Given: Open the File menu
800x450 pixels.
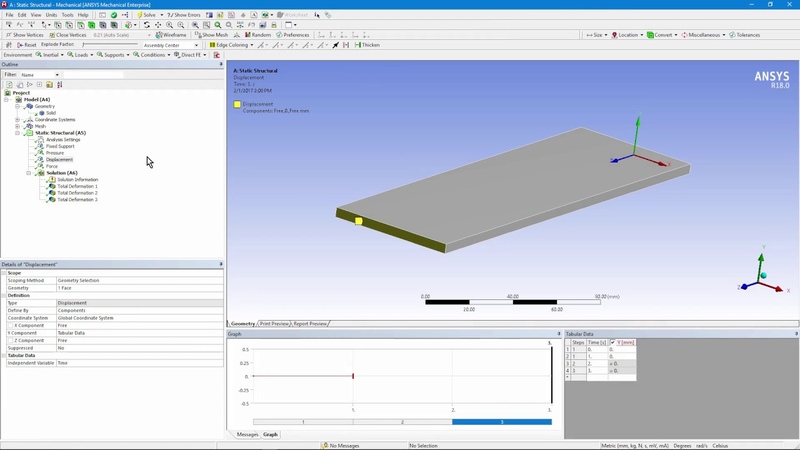Looking at the screenshot, I should [9, 15].
